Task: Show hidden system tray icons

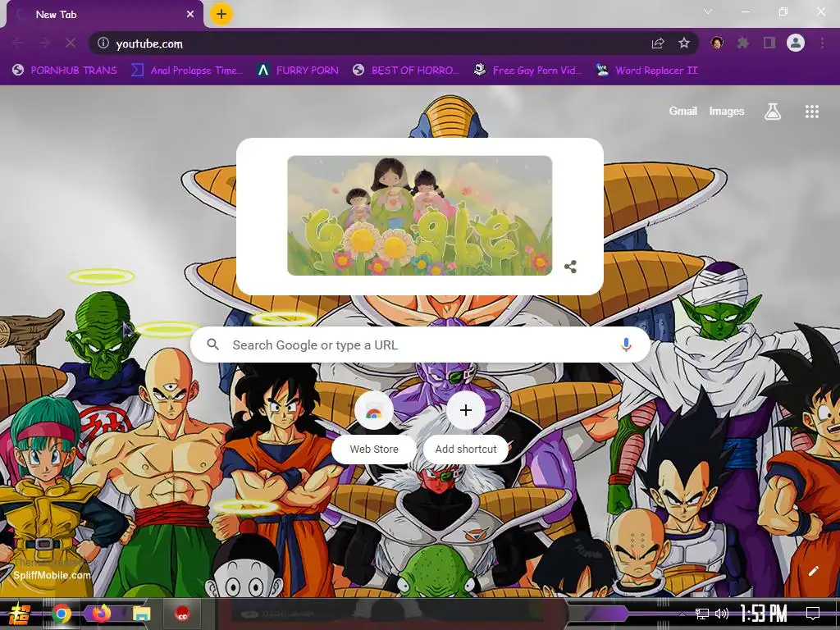Action: click(x=682, y=614)
